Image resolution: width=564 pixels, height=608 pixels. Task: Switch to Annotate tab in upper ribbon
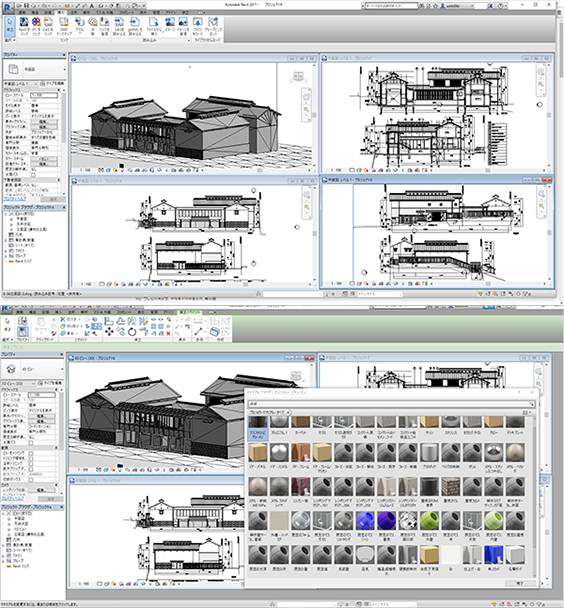click(x=74, y=12)
